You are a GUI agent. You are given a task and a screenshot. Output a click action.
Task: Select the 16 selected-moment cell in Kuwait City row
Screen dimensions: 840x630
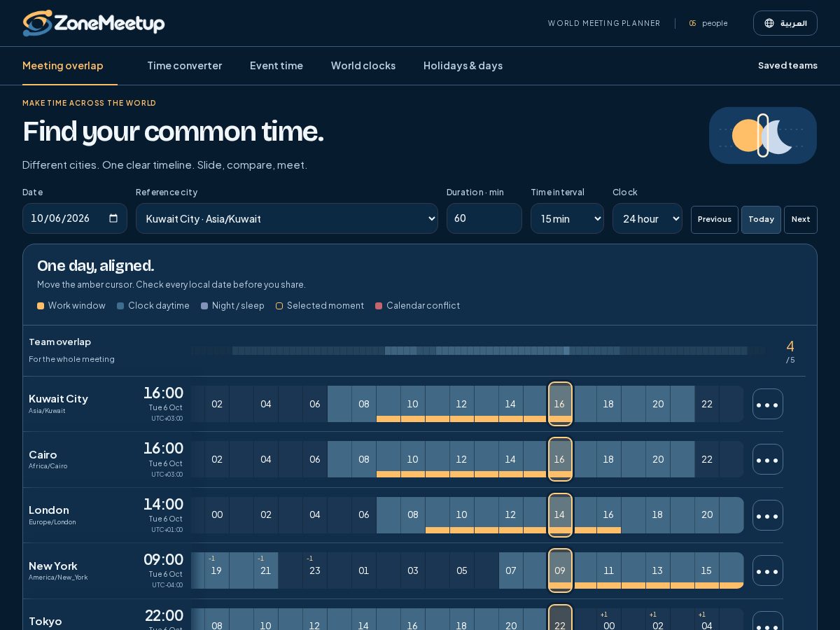(x=560, y=404)
